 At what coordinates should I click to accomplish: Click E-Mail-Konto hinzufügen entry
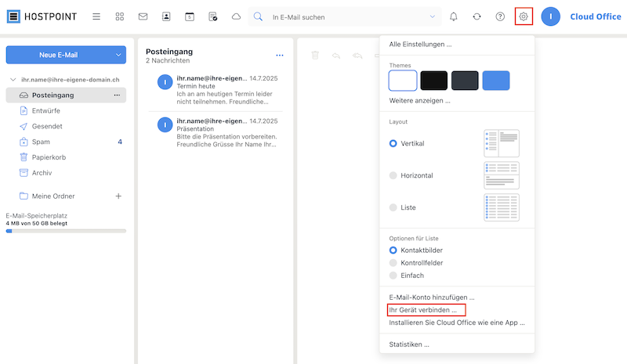click(432, 297)
